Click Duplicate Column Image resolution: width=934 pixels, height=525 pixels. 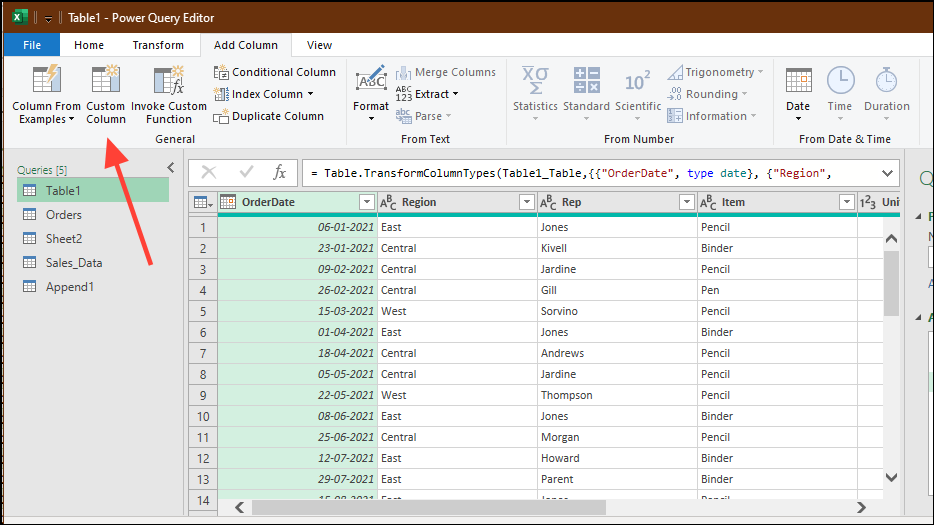269,116
